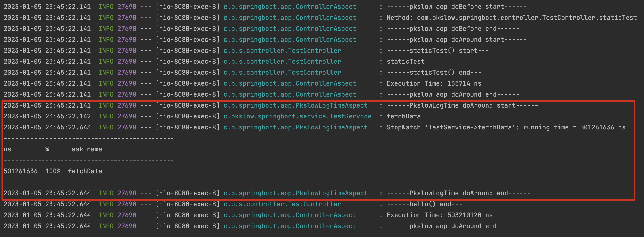Click the c.pkslow.springboot.service.TestService logger name
Screen dimensions: 644x237
click(x=297, y=116)
